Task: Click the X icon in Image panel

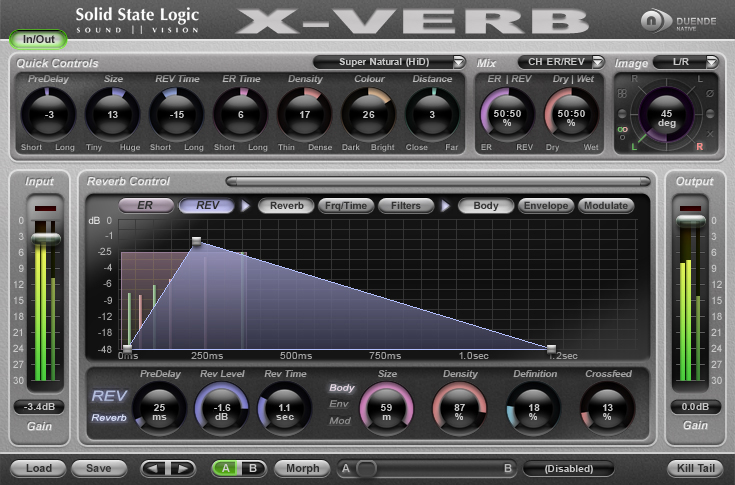Action: [x=711, y=133]
